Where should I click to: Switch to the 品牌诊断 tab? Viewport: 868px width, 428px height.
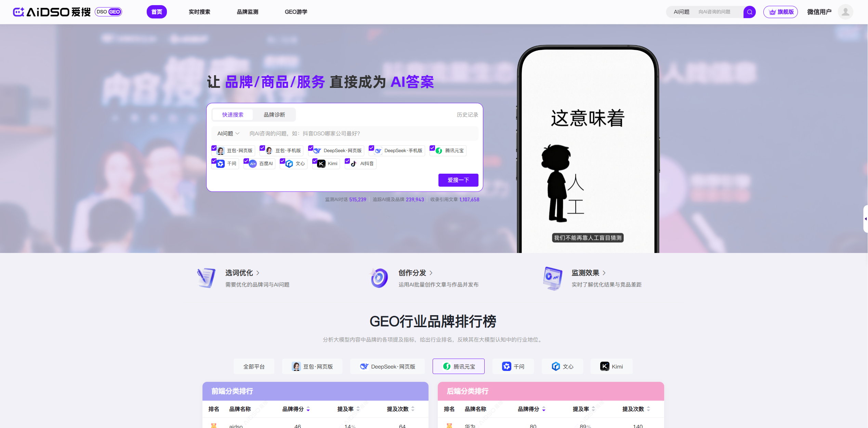274,115
